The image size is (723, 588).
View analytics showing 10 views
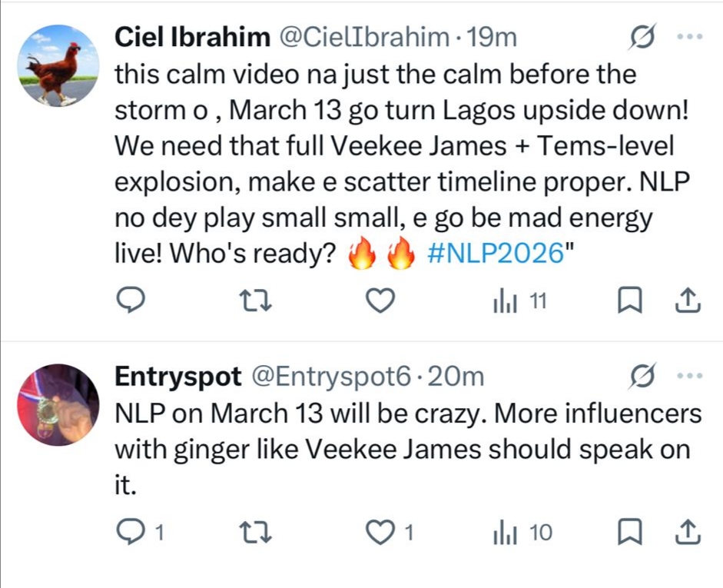pos(522,532)
